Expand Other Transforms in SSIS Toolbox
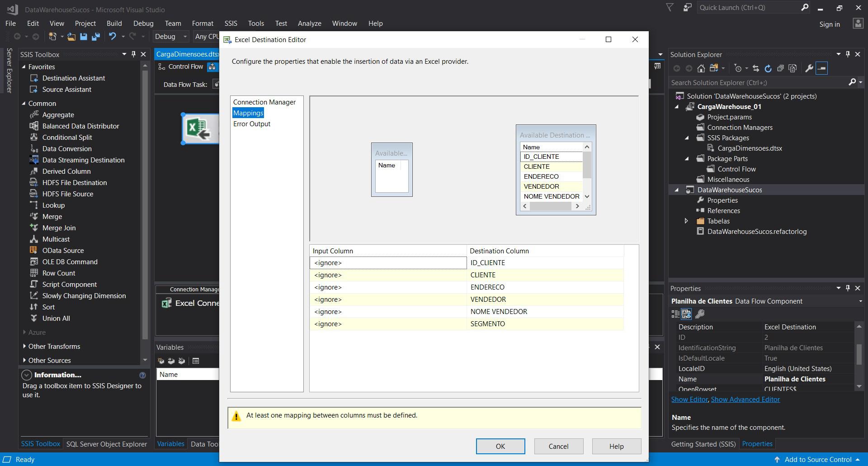Image resolution: width=868 pixels, height=466 pixels. 24,347
